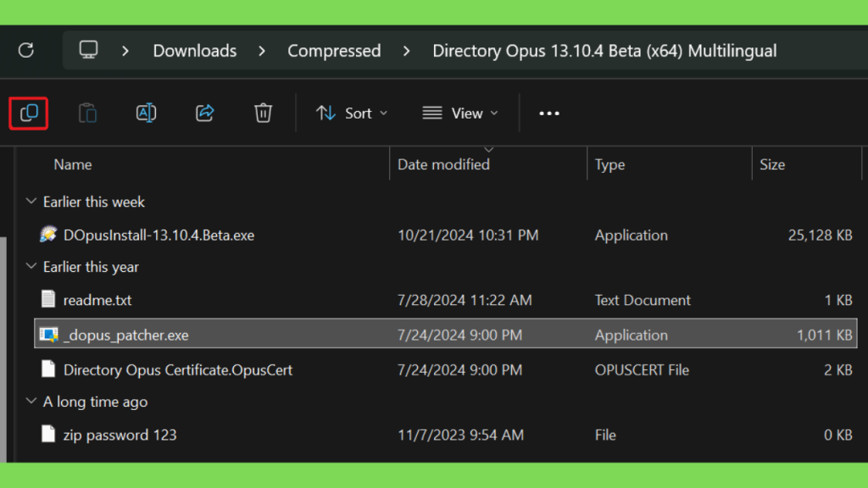Sort by the Date modified column header

pos(443,164)
